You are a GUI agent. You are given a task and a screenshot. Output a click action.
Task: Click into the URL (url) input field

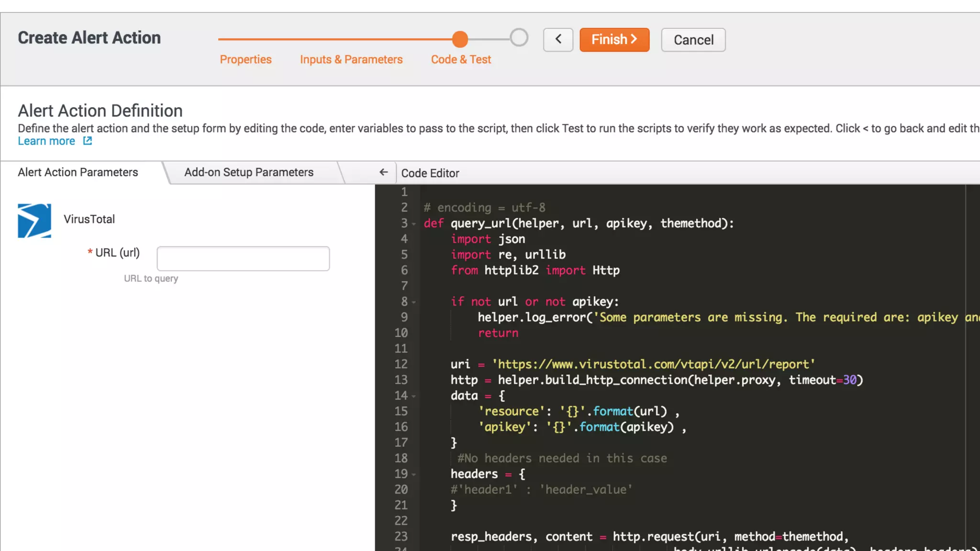[243, 259]
